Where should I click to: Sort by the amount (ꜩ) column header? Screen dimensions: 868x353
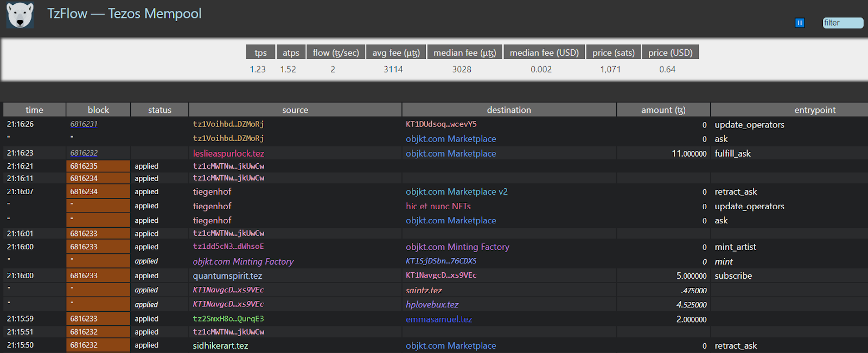[x=663, y=110]
